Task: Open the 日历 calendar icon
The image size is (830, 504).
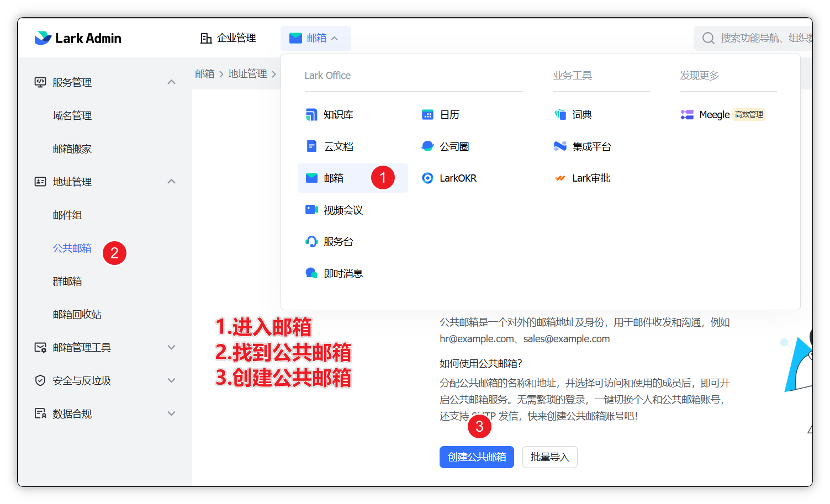Action: click(x=427, y=115)
